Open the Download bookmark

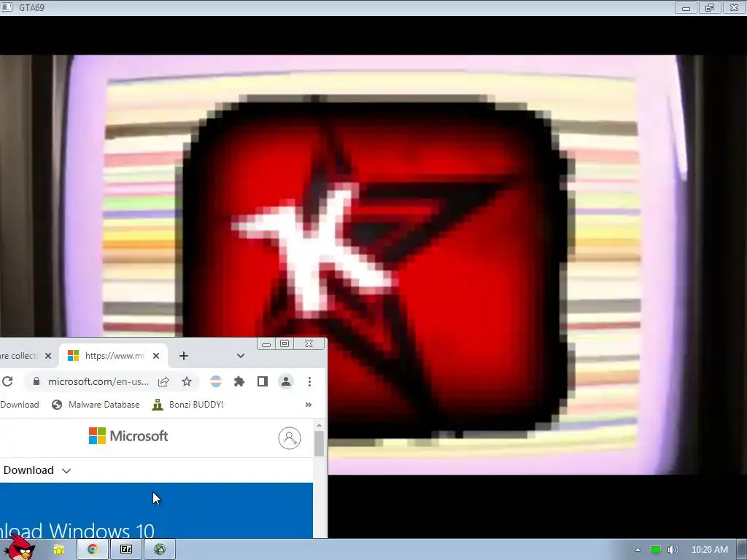[x=20, y=405]
